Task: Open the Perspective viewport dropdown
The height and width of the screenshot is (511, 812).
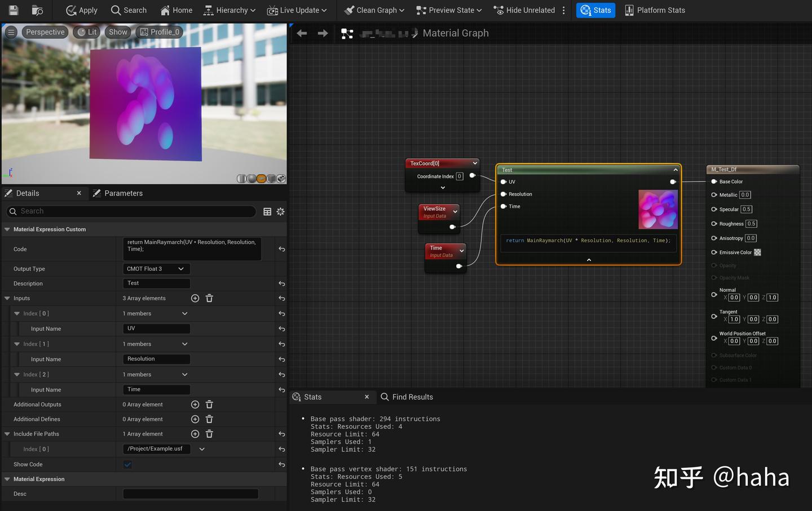Action: (x=45, y=32)
